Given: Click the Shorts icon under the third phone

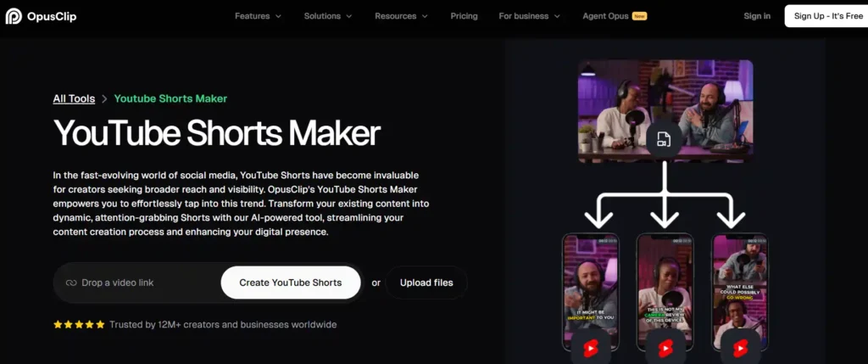Looking at the screenshot, I should click(x=739, y=347).
